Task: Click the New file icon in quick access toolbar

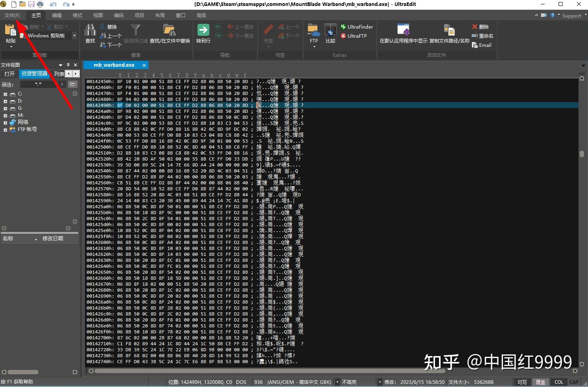Action: (x=14, y=4)
